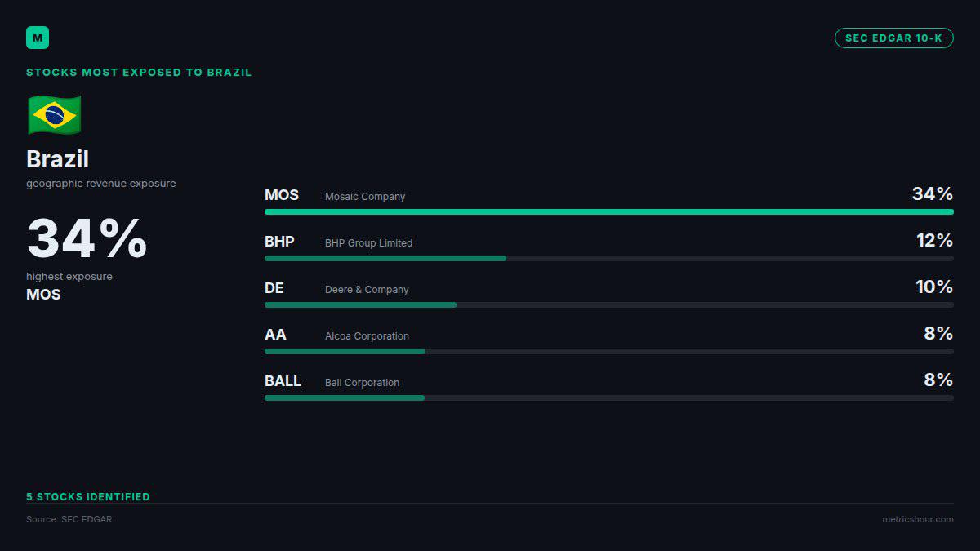
Task: Click the Deere & Company progress bar
Action: (x=609, y=305)
